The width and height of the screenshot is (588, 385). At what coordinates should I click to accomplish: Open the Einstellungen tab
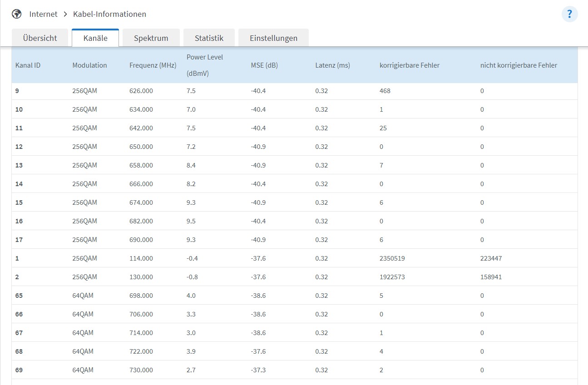click(273, 38)
